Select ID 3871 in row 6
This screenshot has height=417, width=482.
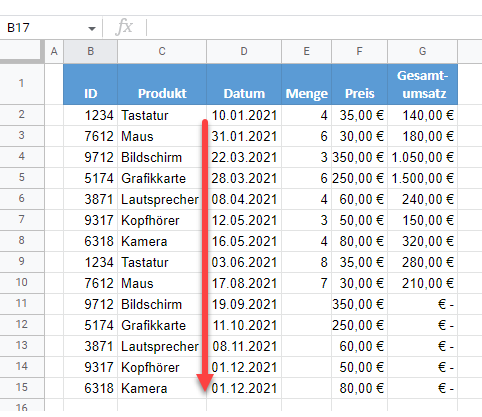point(90,199)
